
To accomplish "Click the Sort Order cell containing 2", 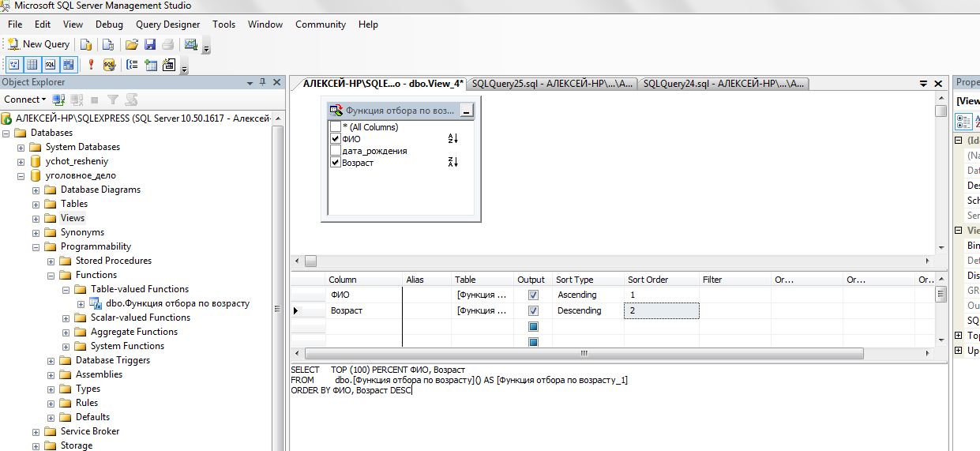I will 661,310.
